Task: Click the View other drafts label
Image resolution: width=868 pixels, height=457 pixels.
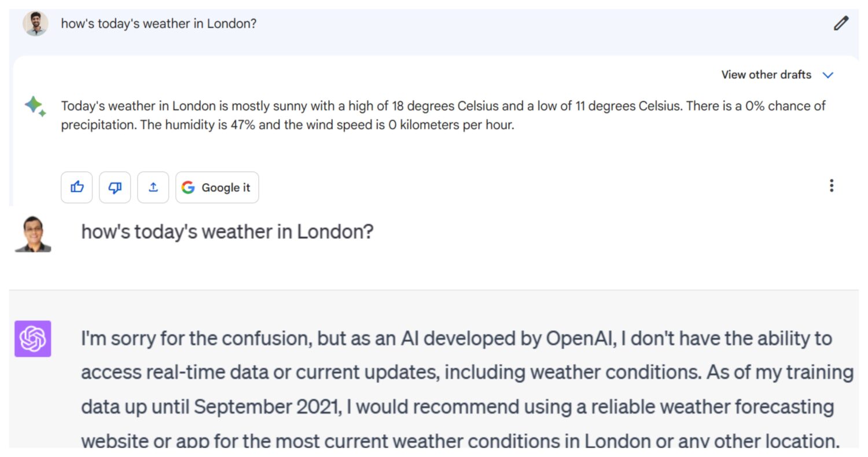Action: [x=766, y=75]
